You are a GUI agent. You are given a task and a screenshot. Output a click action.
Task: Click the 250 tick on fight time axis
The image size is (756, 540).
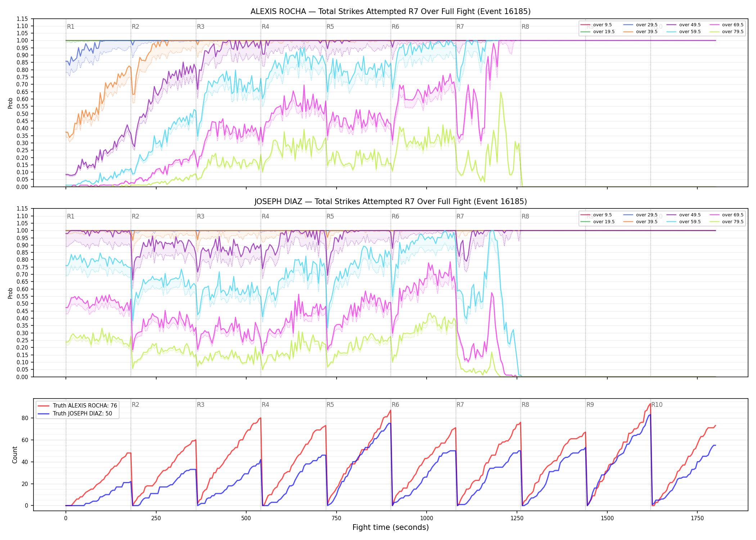click(x=156, y=518)
